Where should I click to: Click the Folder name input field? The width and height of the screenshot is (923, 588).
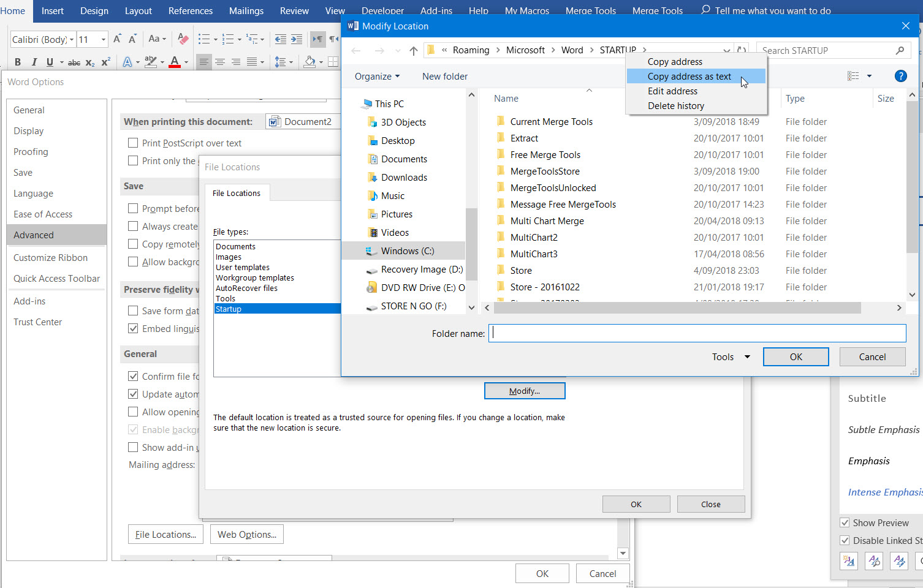click(x=697, y=333)
